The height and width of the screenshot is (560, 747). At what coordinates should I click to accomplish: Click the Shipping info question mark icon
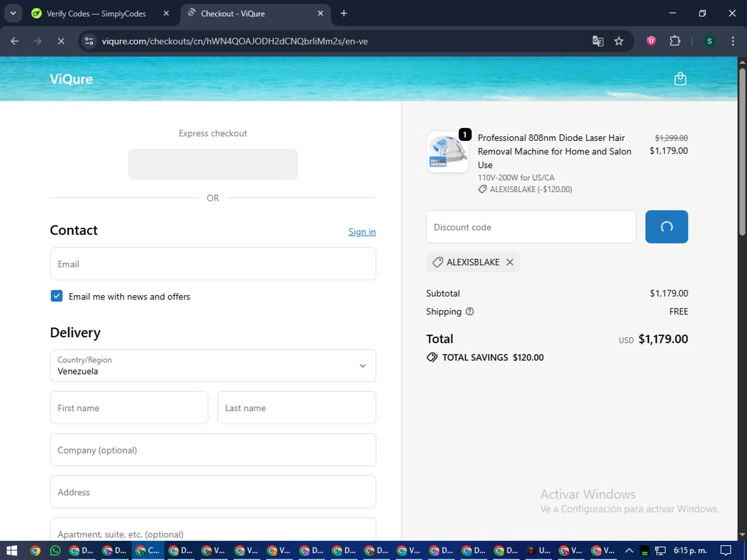tap(470, 312)
